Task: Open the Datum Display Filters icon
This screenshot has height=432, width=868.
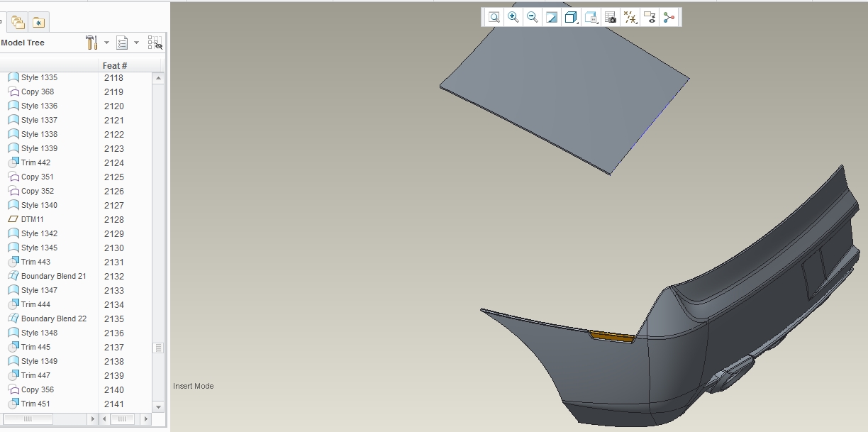Action: pyautogui.click(x=630, y=17)
